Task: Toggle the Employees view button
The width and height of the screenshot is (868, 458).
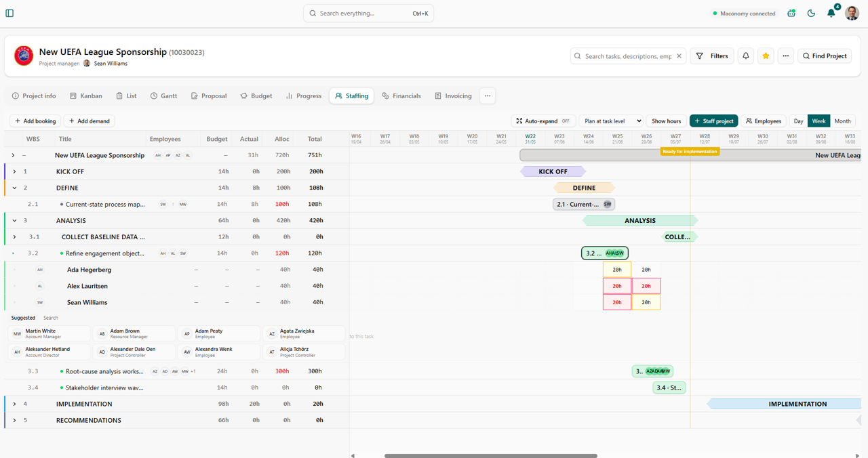Action: pos(763,121)
